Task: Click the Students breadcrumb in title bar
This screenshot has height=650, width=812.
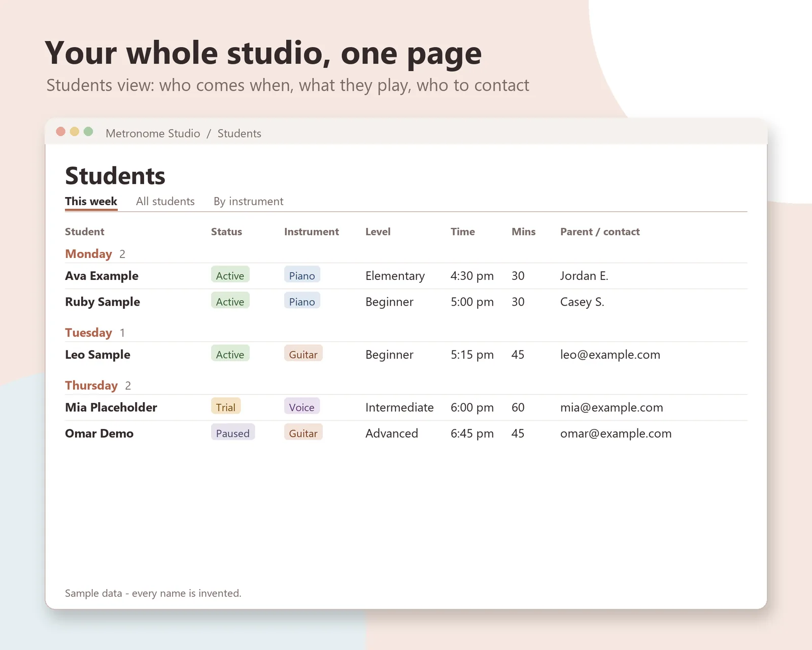Action: point(239,134)
